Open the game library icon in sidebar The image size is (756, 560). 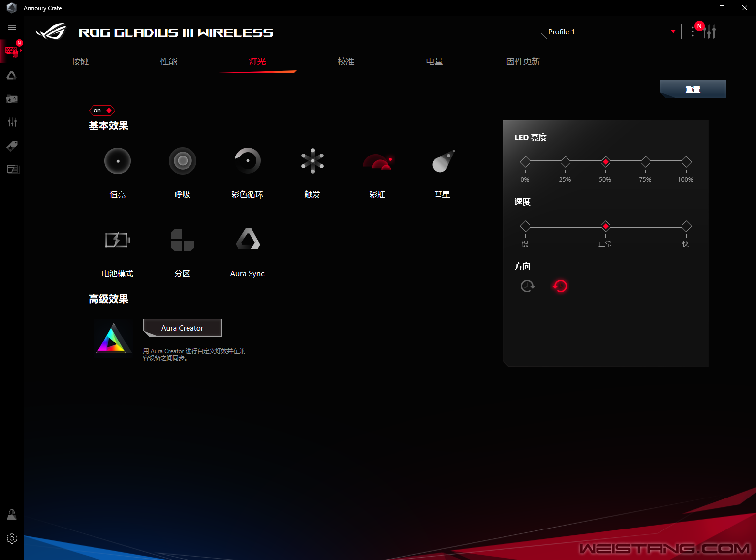[12, 99]
